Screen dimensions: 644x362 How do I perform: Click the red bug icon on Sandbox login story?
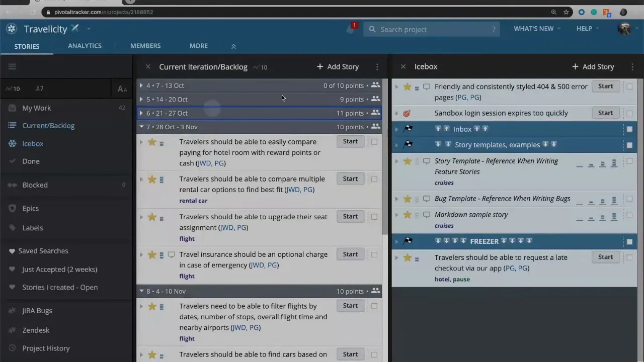[x=407, y=113]
